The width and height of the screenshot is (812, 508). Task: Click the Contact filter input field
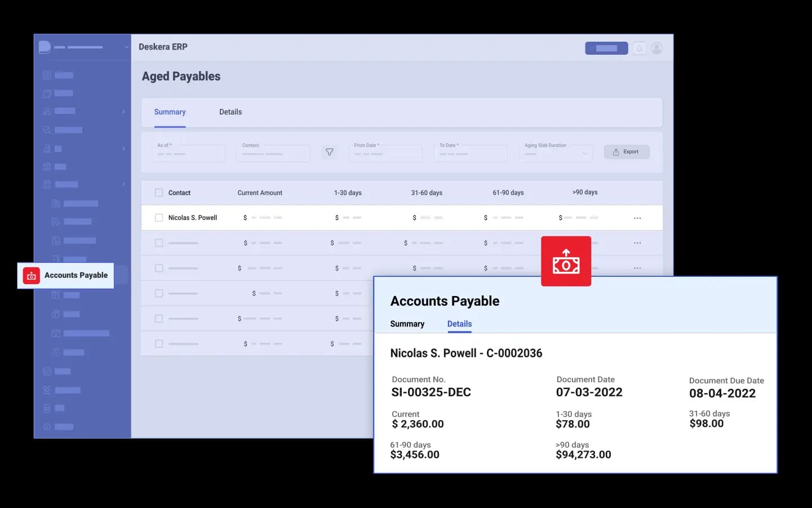273,153
